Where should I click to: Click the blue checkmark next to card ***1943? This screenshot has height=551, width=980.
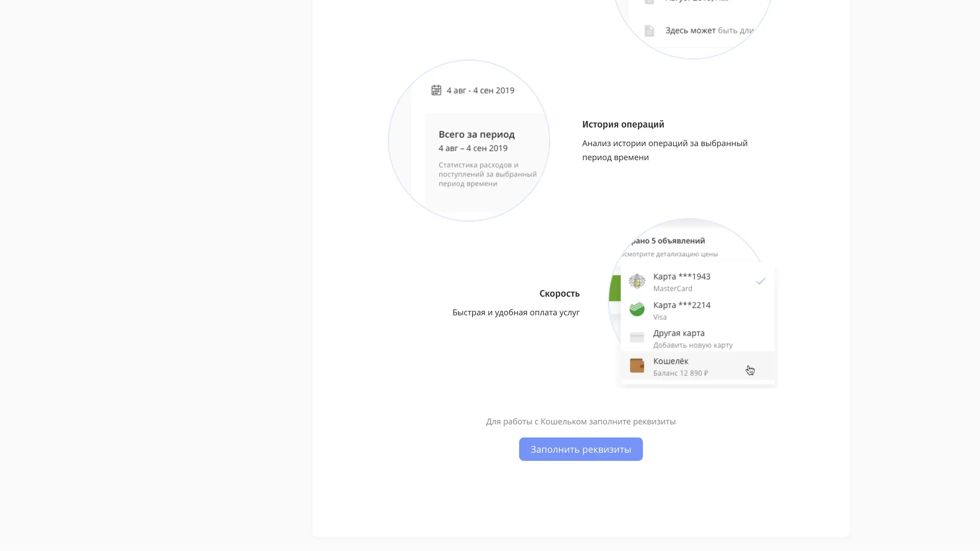(760, 281)
